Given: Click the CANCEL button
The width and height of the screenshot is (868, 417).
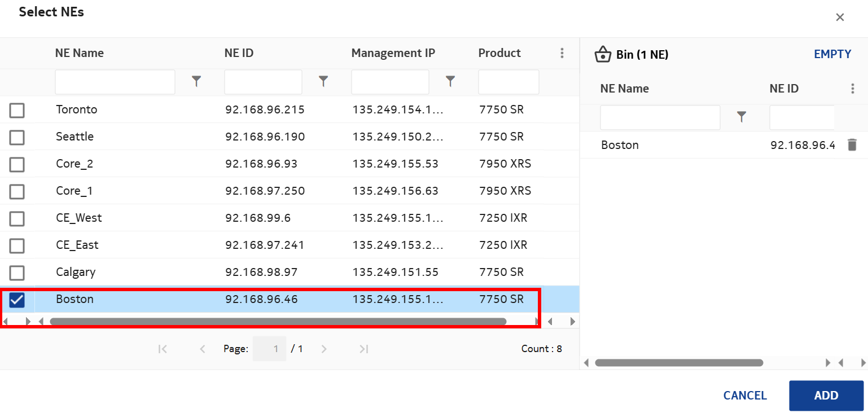Looking at the screenshot, I should click(744, 396).
